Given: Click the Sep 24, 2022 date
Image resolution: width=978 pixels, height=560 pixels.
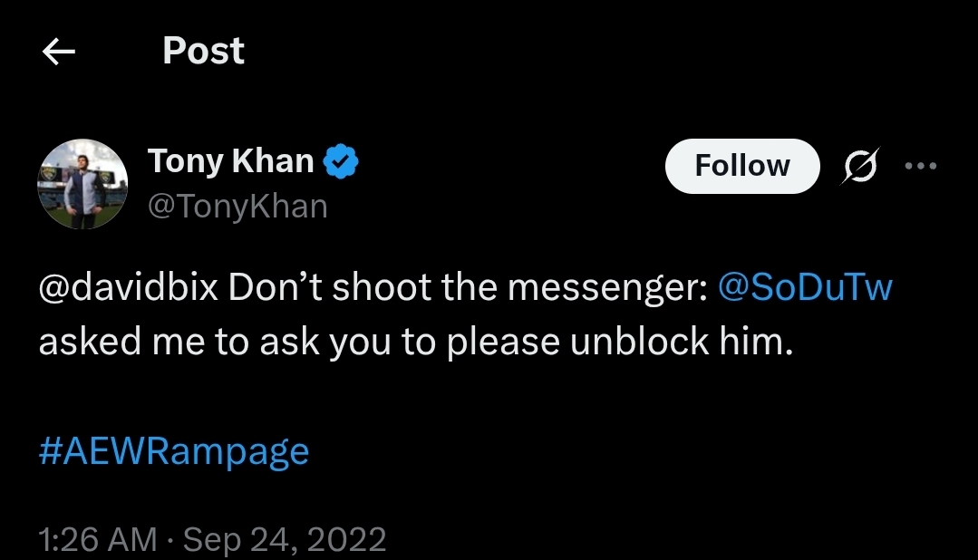Looking at the screenshot, I should tap(285, 540).
